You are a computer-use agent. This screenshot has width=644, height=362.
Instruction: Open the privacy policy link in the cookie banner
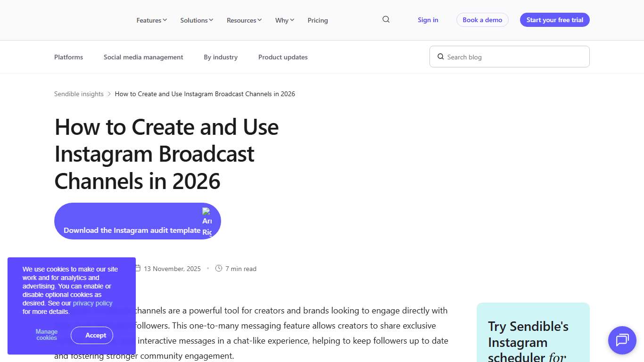point(92,303)
